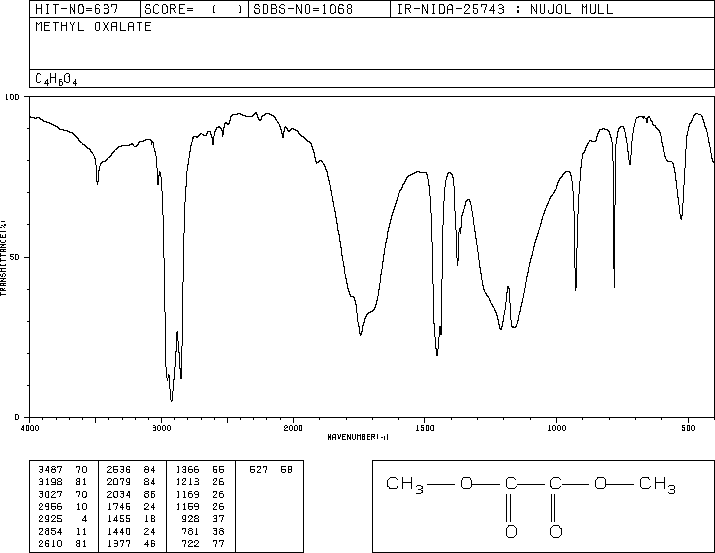Click the 1500 tick label on wavenumber axis

[425, 428]
